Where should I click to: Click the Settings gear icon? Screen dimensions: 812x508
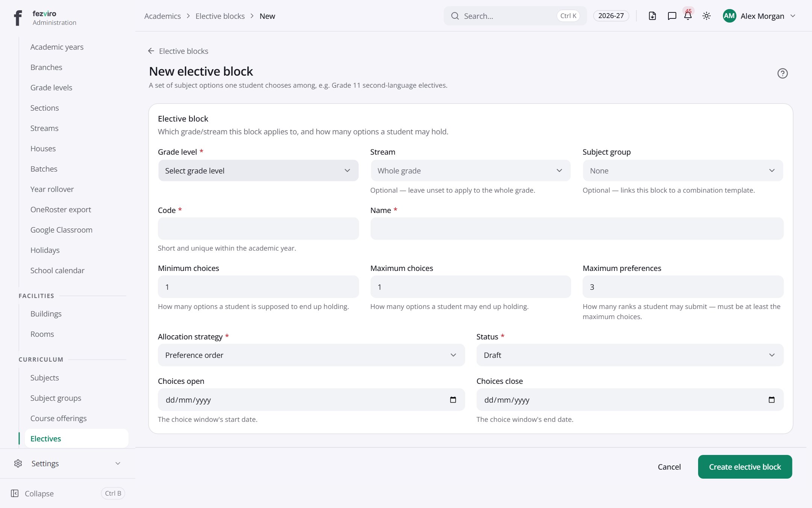pos(18,463)
